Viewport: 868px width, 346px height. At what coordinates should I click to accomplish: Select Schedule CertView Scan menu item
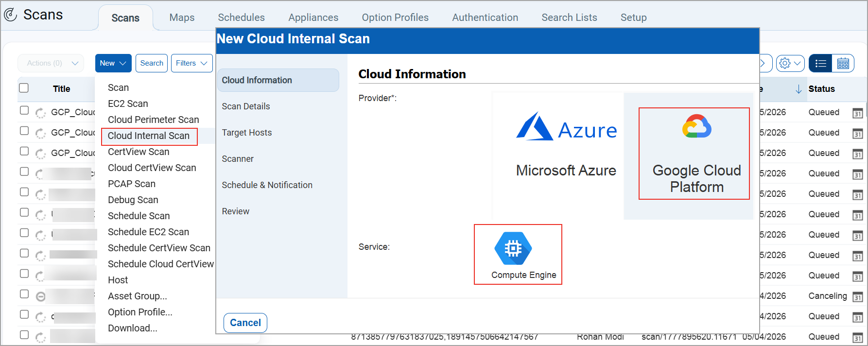[159, 248]
